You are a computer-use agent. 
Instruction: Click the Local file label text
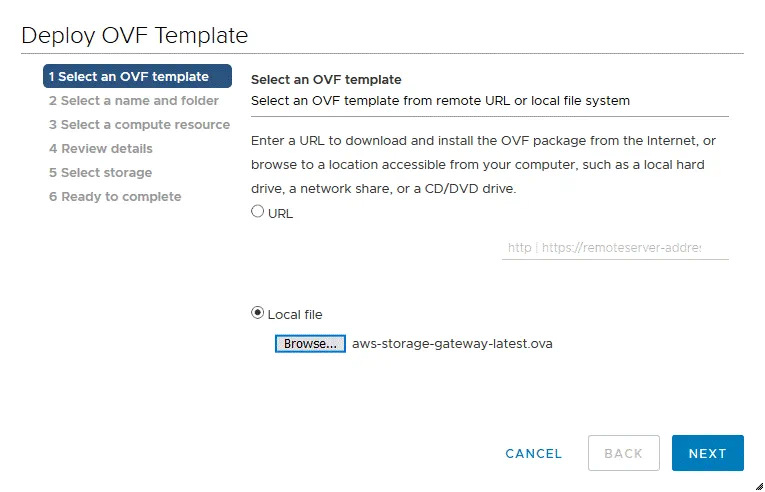[295, 314]
